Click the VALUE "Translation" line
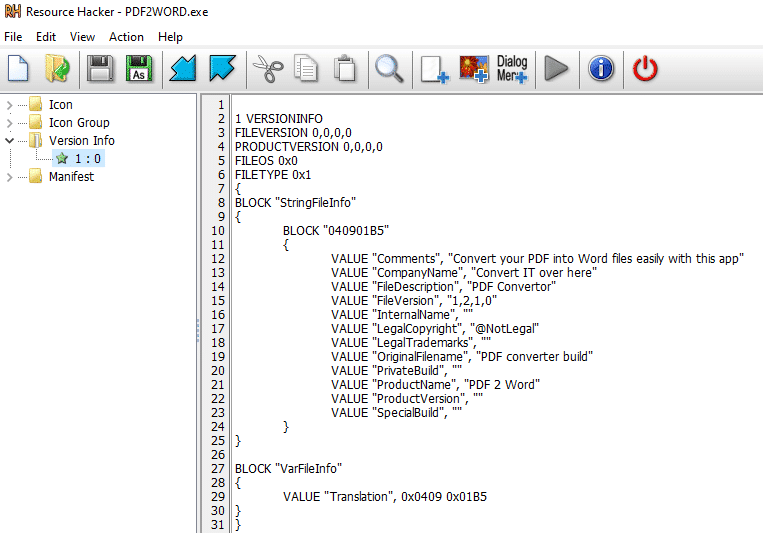 click(385, 497)
